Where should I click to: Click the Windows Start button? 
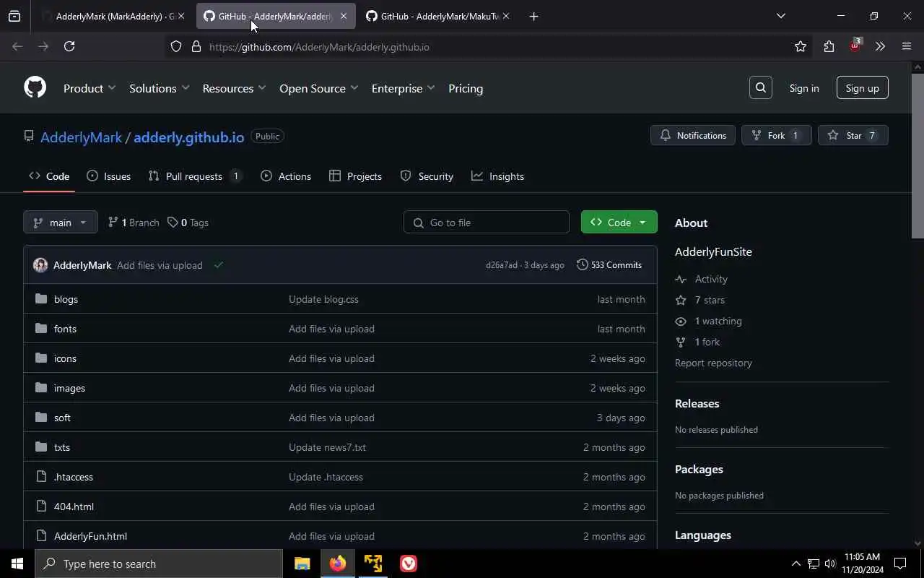click(17, 564)
